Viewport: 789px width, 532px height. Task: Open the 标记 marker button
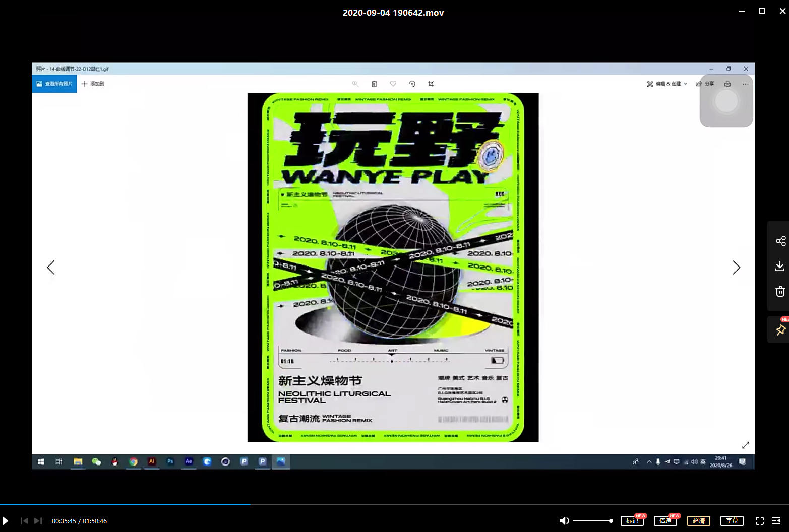(632, 521)
